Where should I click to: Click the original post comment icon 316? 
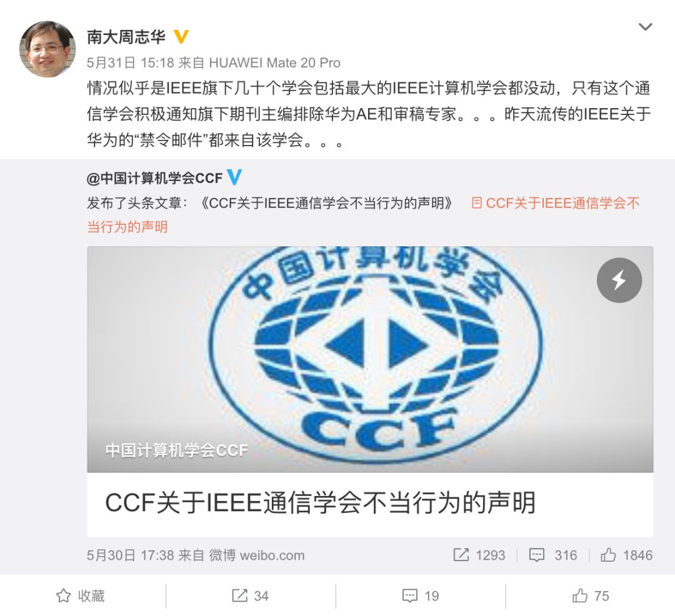click(x=553, y=555)
